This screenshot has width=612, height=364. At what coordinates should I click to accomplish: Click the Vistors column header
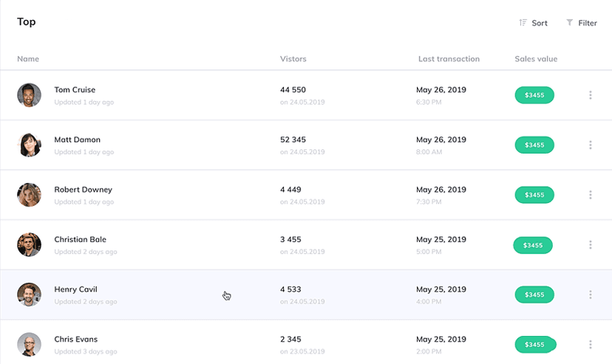tap(293, 59)
